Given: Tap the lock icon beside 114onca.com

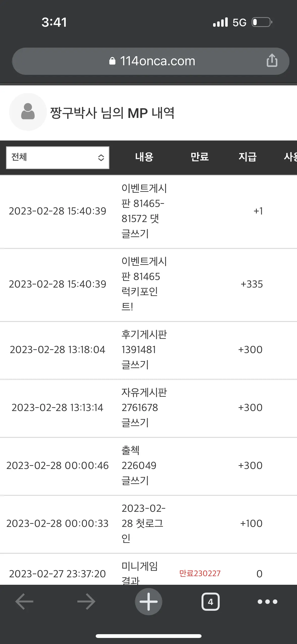Looking at the screenshot, I should 112,61.
